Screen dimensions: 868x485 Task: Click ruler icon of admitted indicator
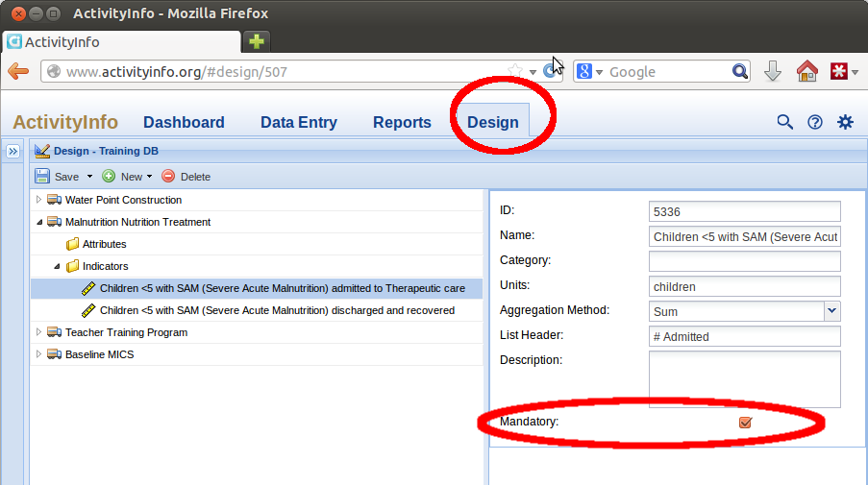88,288
